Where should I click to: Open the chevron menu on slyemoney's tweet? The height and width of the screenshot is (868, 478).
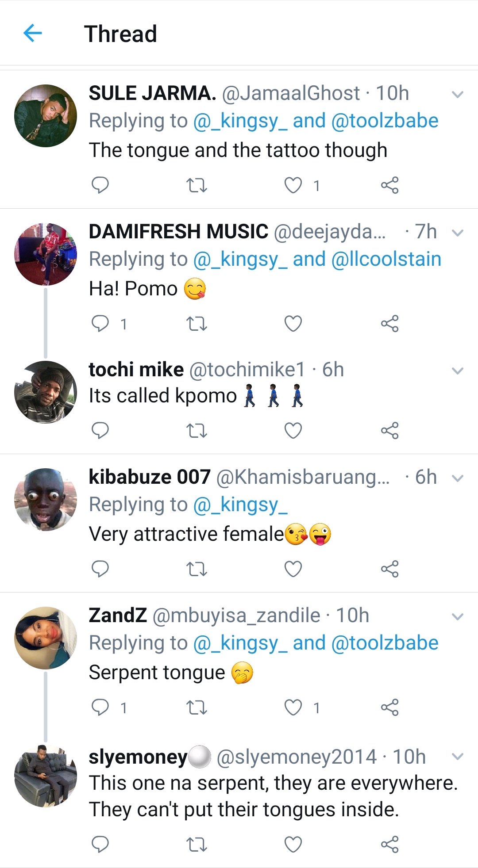[x=458, y=757]
